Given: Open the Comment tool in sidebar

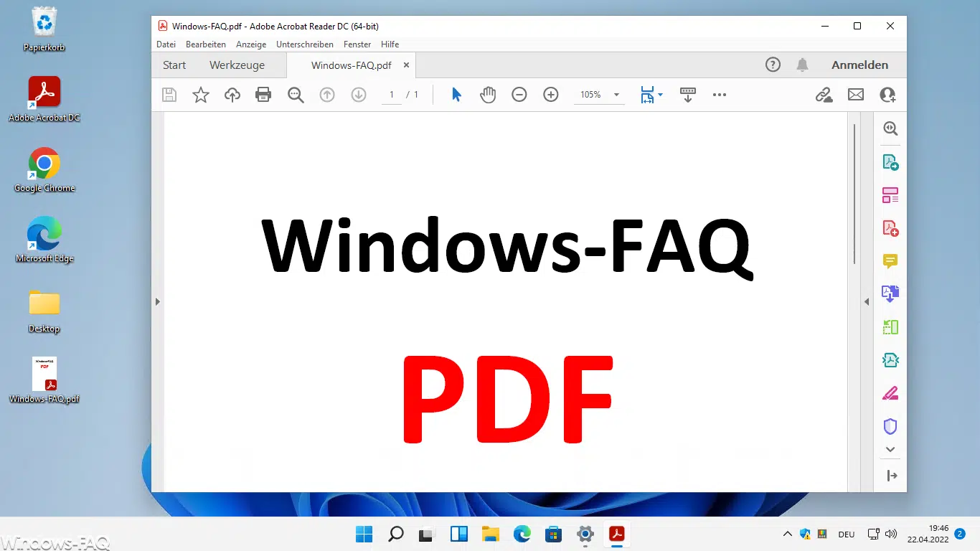Looking at the screenshot, I should tap(890, 261).
